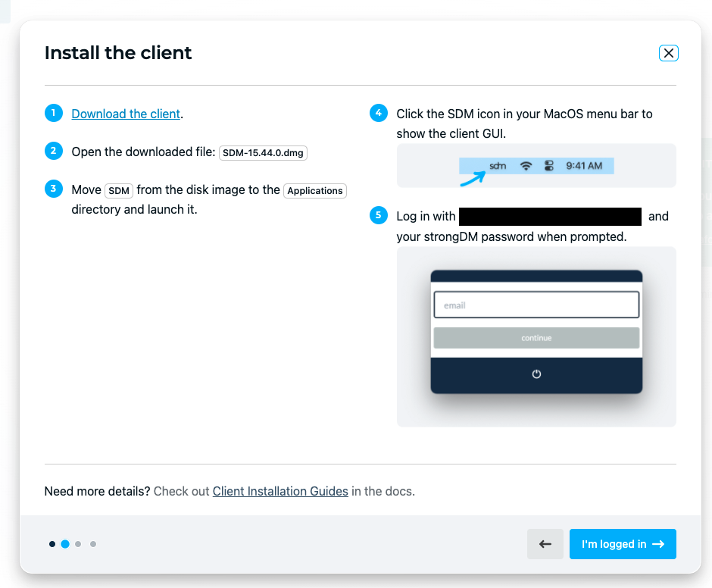Click the continue button in login illustration
Screen dimensions: 712x588
click(x=536, y=338)
